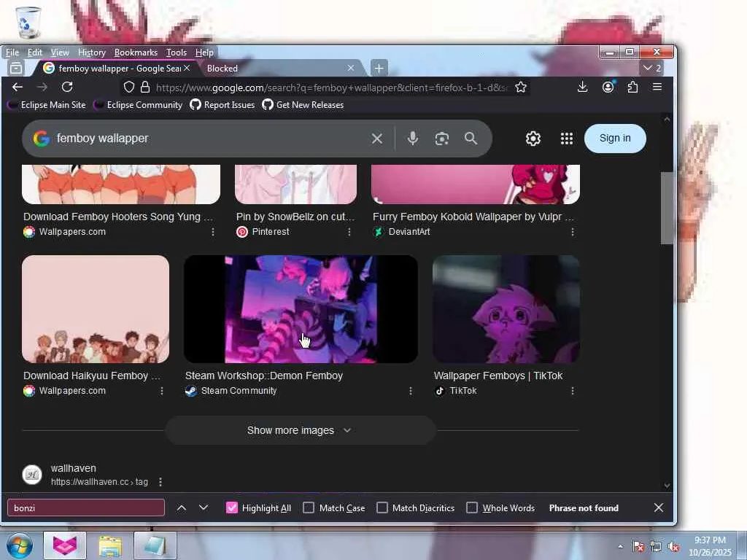Image resolution: width=747 pixels, height=560 pixels.
Task: Open the History menu
Action: coord(91,52)
